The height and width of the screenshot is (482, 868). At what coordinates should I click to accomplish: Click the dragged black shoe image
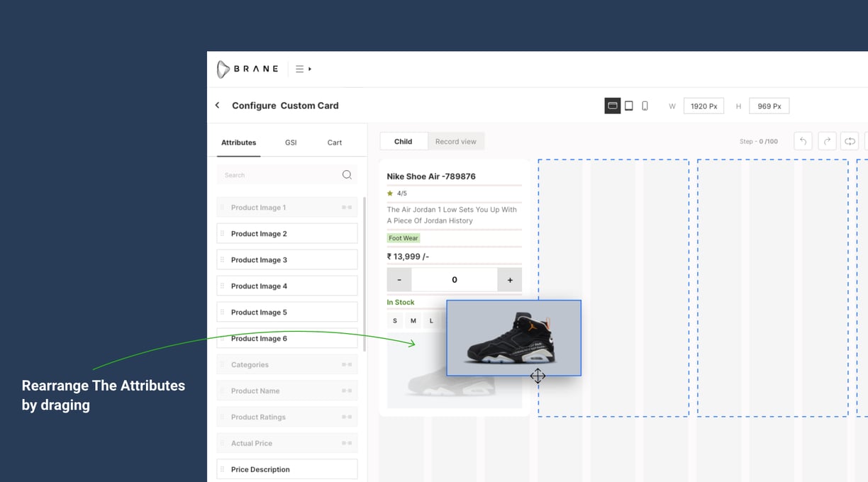(513, 337)
